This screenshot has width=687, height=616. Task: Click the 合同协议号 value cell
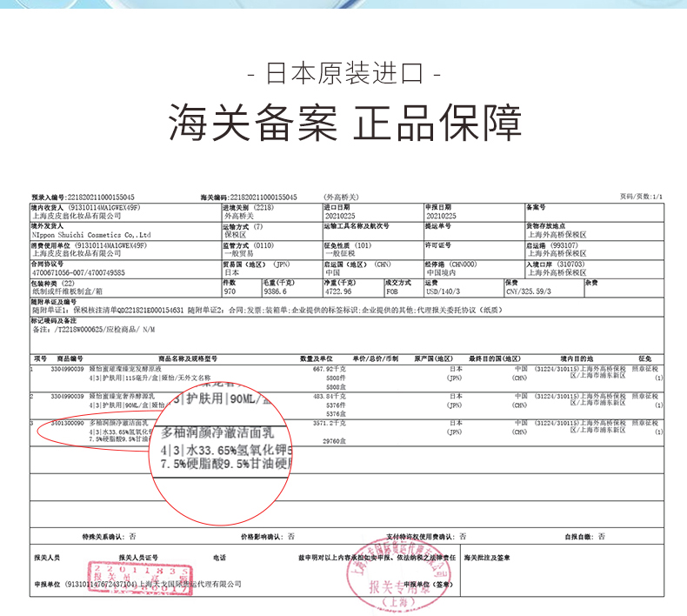click(x=126, y=269)
